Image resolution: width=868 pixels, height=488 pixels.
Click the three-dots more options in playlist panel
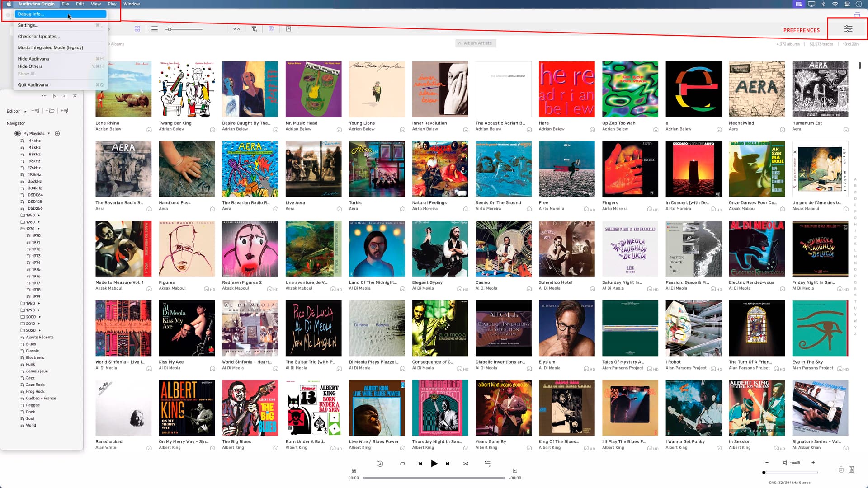pyautogui.click(x=44, y=96)
